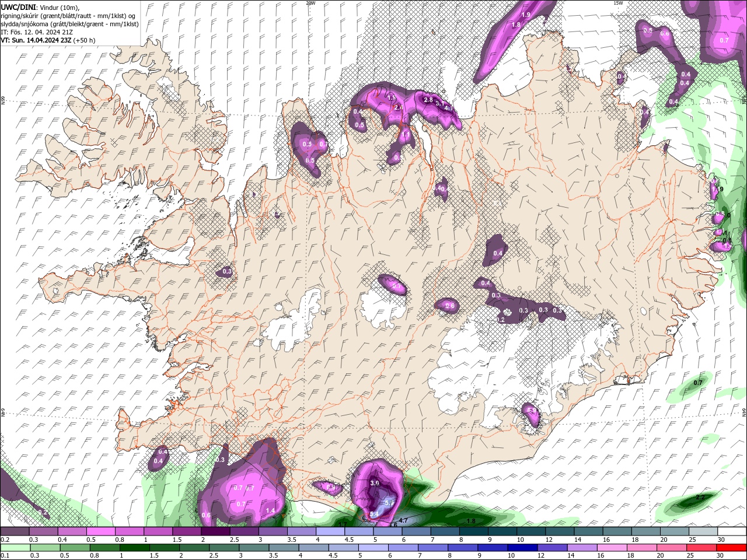Screen dimensions: 747x560
Task: Click the "VT: Sun. 14.04.2024 23Z" valid time
Action: (x=36, y=40)
